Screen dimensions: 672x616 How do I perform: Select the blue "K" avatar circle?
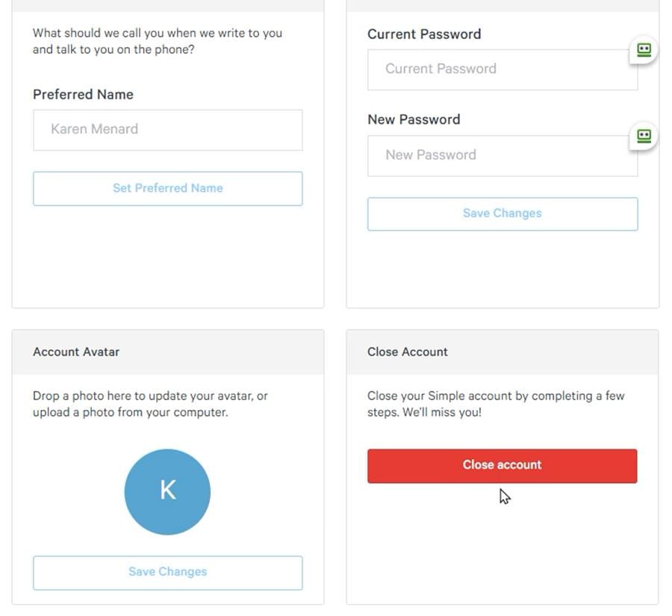(x=167, y=491)
